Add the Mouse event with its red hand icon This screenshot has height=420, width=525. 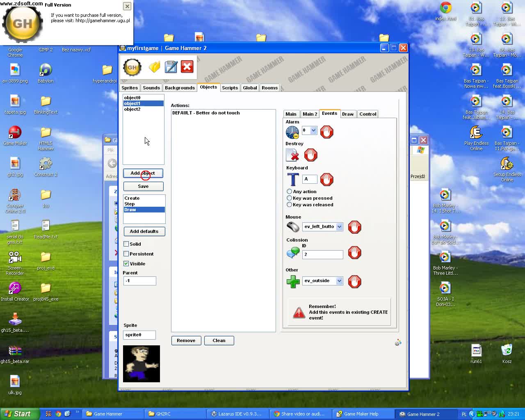[355, 227]
